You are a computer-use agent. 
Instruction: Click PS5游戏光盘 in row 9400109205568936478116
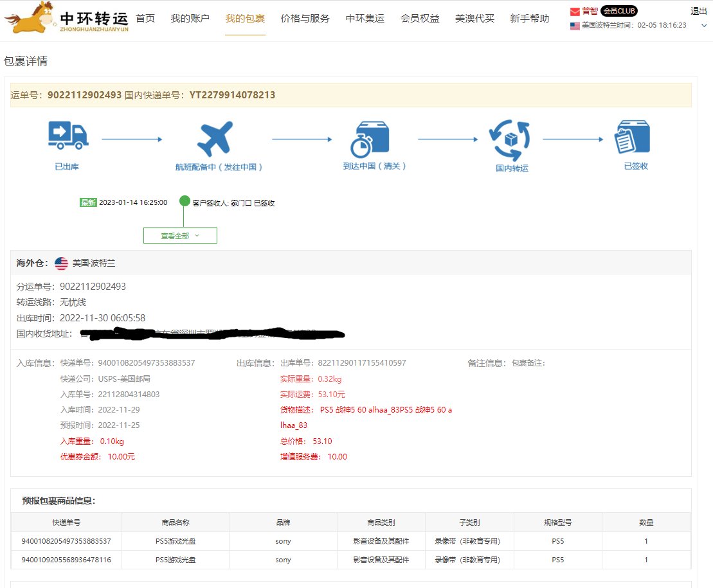click(x=176, y=560)
